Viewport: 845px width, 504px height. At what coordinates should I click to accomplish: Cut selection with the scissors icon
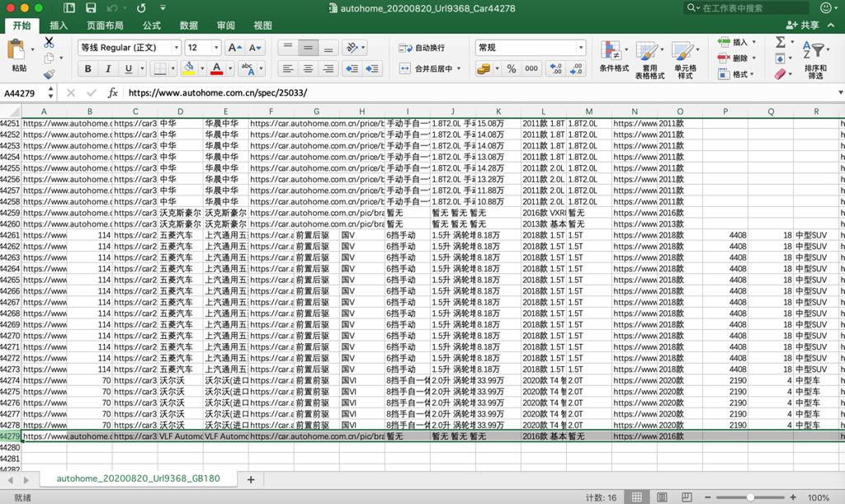coord(49,42)
